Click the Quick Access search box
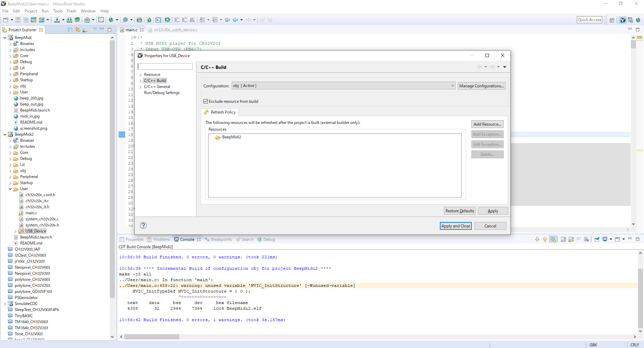The image size is (644, 348). pos(590,20)
